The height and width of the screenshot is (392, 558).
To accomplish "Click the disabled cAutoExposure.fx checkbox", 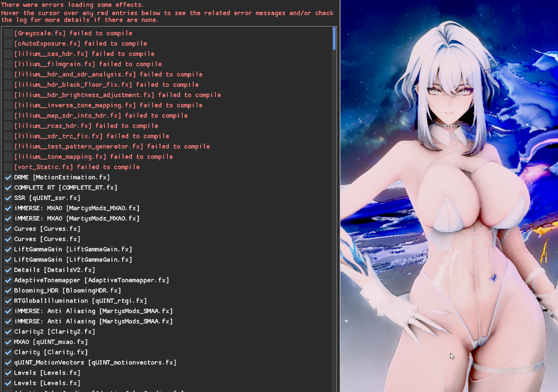I will click(8, 44).
